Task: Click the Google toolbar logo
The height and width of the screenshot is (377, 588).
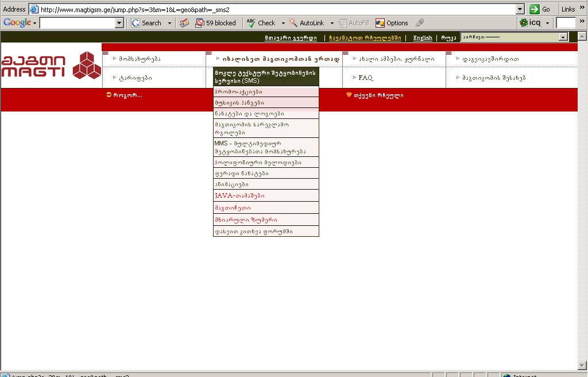Action: click(17, 23)
